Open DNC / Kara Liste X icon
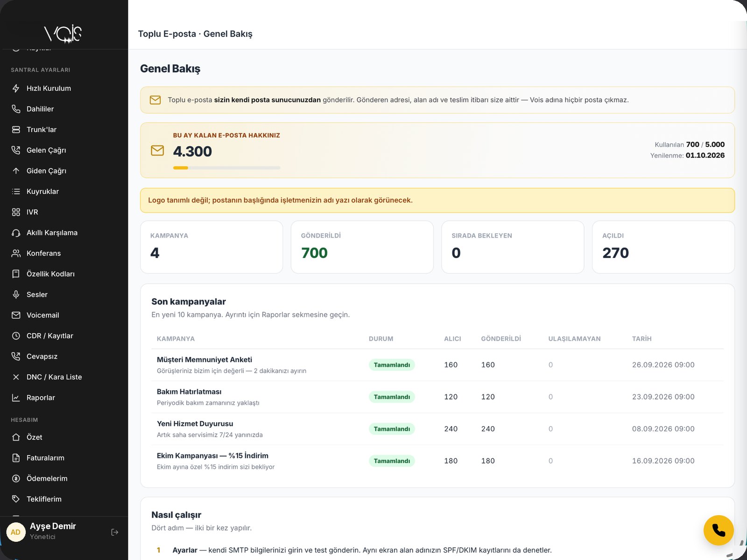Screen dimensions: 747x560 pos(16,377)
